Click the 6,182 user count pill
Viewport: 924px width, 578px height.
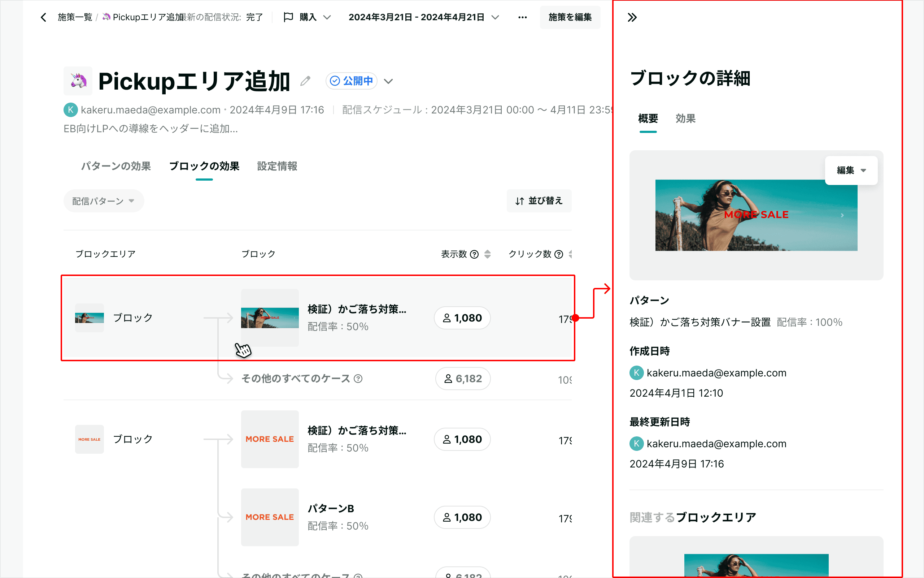tap(463, 379)
